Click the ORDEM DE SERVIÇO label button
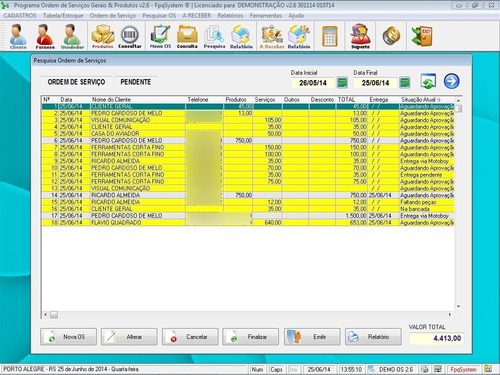 76,82
